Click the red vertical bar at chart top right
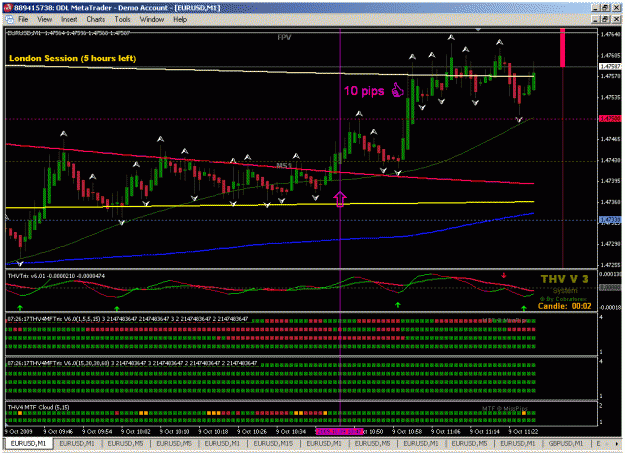 562,47
